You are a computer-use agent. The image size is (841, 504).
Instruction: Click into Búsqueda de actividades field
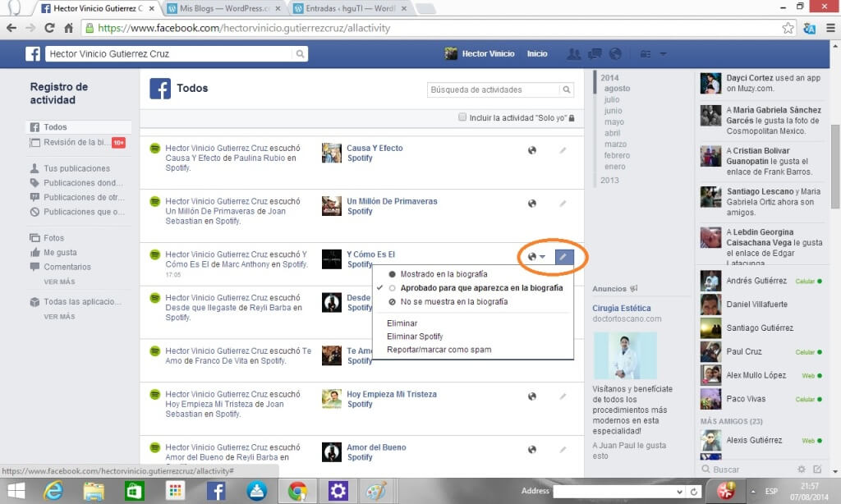point(493,89)
